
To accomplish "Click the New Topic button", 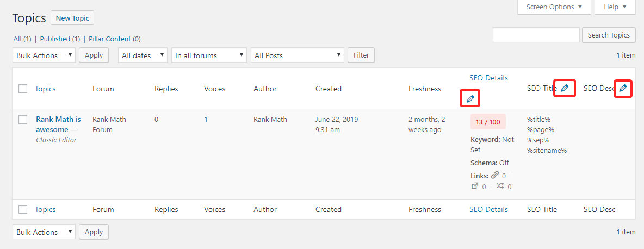I will tap(72, 18).
